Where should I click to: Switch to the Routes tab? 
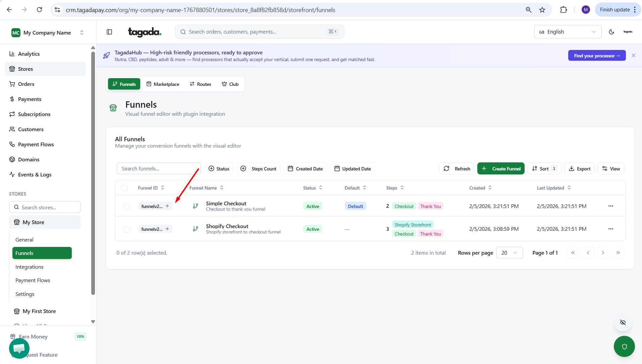pos(200,84)
